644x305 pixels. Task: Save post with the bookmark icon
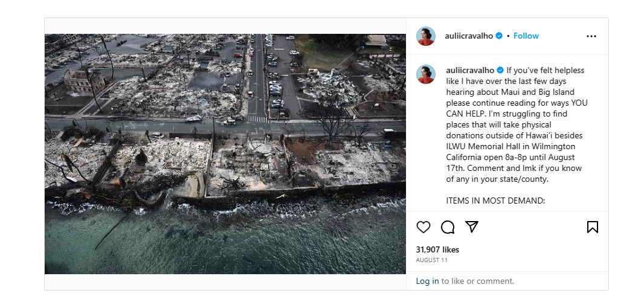pos(592,227)
